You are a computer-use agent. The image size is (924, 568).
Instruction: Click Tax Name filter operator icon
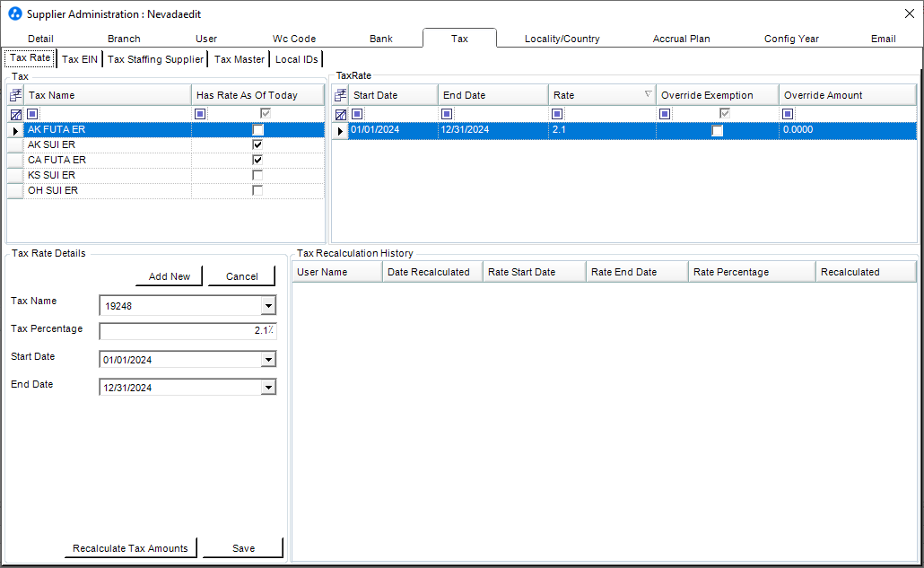(32, 114)
